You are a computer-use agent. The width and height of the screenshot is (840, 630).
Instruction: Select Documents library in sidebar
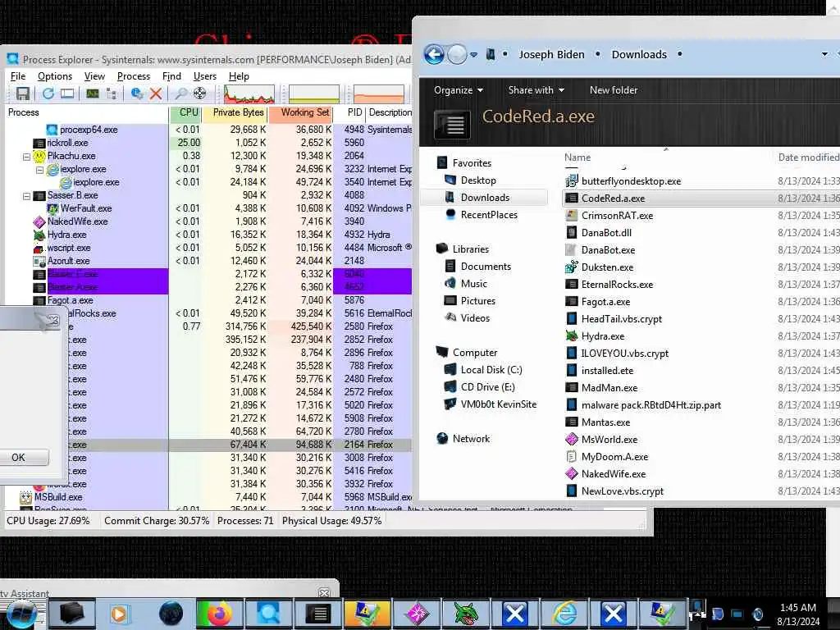coord(486,267)
